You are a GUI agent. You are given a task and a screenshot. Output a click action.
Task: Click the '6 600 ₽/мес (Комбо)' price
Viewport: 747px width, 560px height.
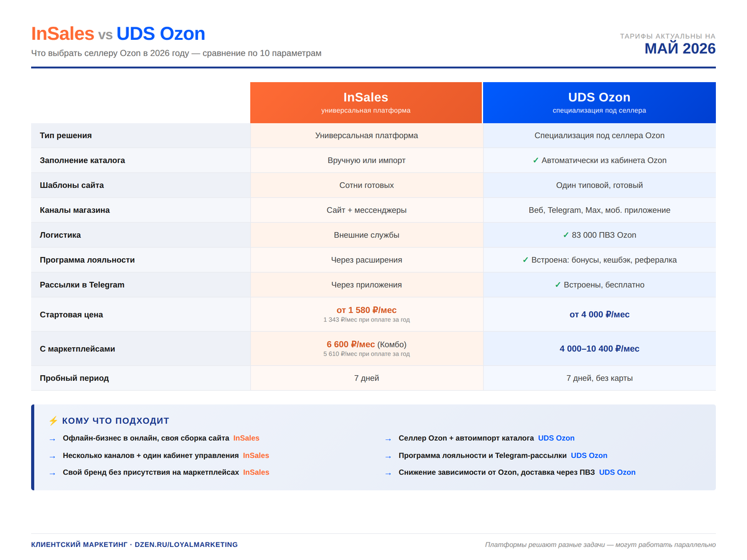point(367,344)
